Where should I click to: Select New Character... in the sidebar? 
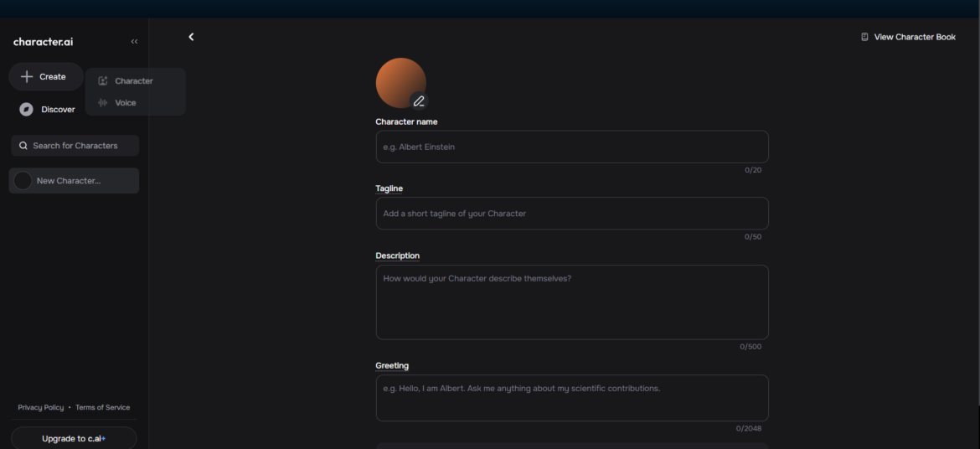point(74,181)
